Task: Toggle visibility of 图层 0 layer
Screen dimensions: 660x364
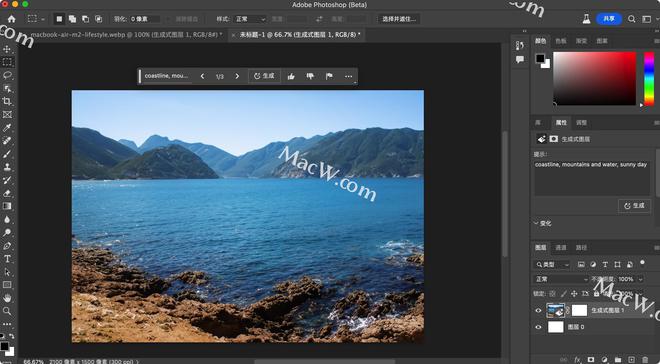Action: [538, 327]
